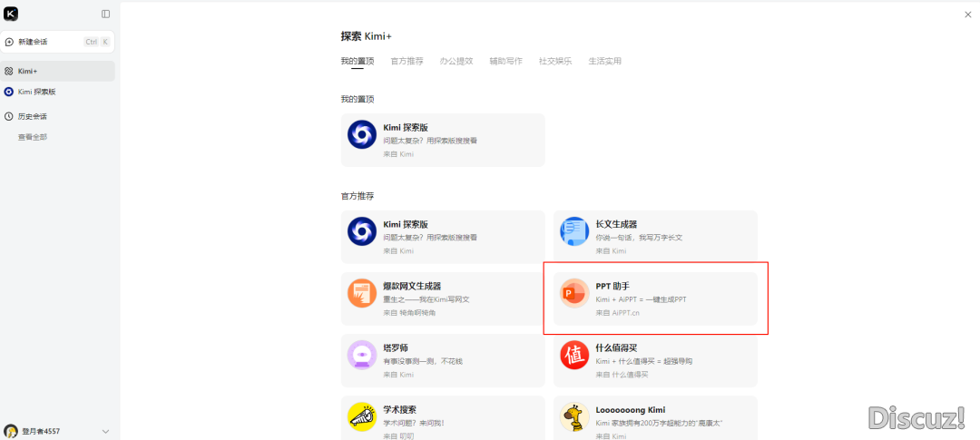Open the 什么值得买 card title
The width and height of the screenshot is (980, 440).
point(616,348)
